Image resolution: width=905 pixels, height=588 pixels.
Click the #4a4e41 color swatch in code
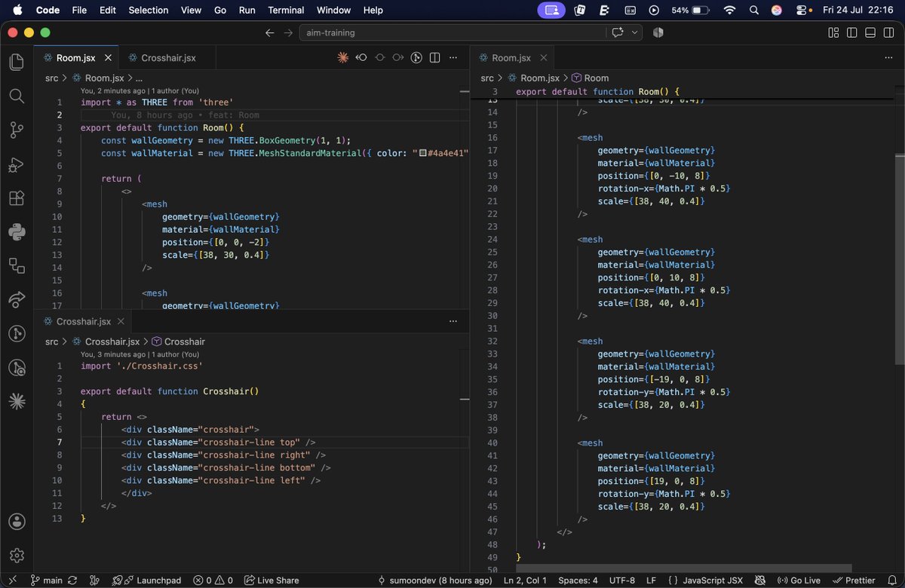(x=423, y=153)
